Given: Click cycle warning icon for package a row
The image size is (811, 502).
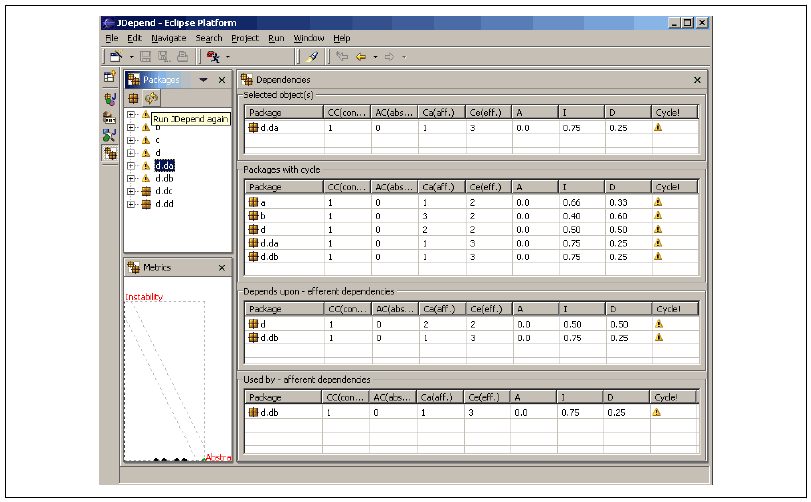Looking at the screenshot, I should pyautogui.click(x=658, y=202).
